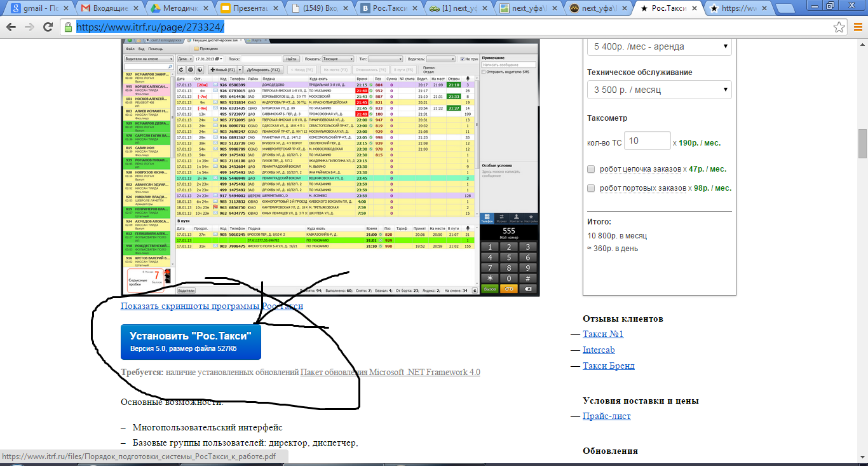This screenshot has height=466, width=868.
Task: Open the Прайс-лист link
Action: tap(606, 416)
